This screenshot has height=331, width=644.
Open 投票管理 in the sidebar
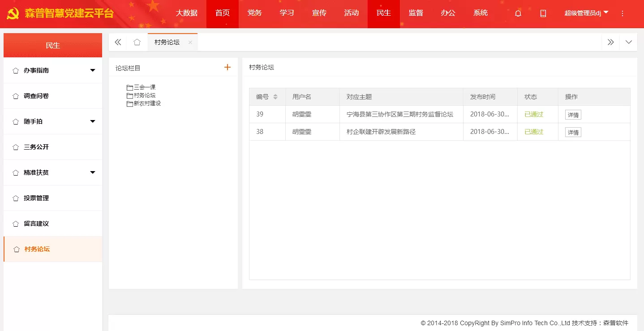[53, 198]
